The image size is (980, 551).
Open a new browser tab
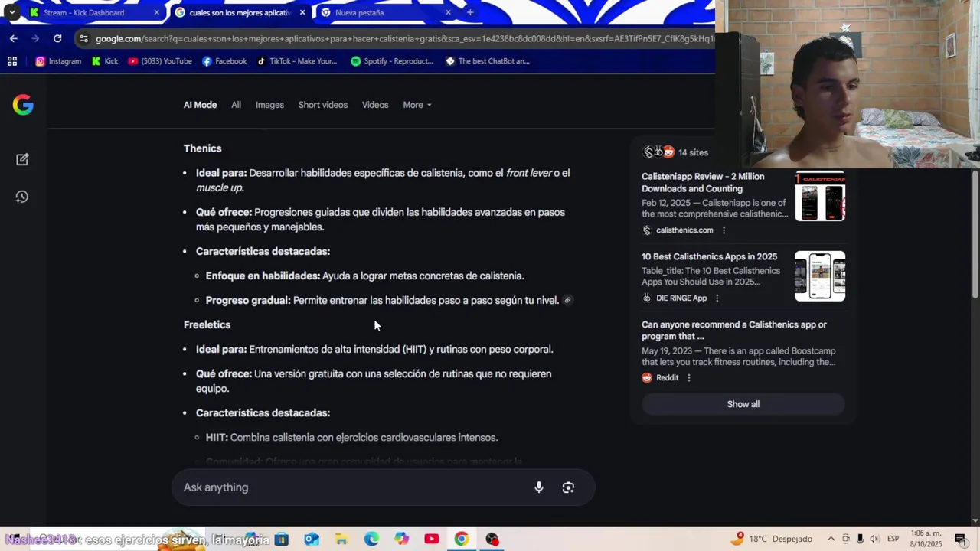pos(470,12)
